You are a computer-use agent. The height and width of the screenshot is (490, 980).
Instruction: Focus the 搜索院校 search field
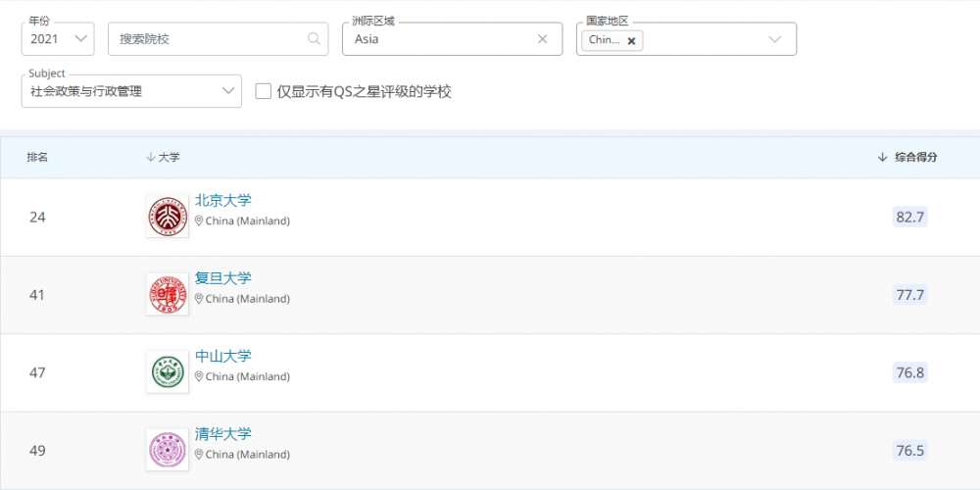206,39
